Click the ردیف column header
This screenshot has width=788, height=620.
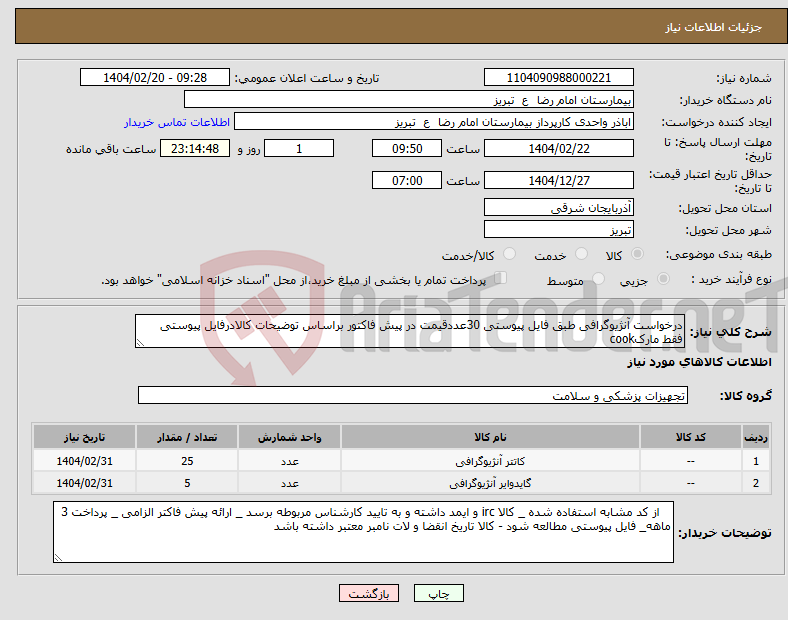(756, 437)
